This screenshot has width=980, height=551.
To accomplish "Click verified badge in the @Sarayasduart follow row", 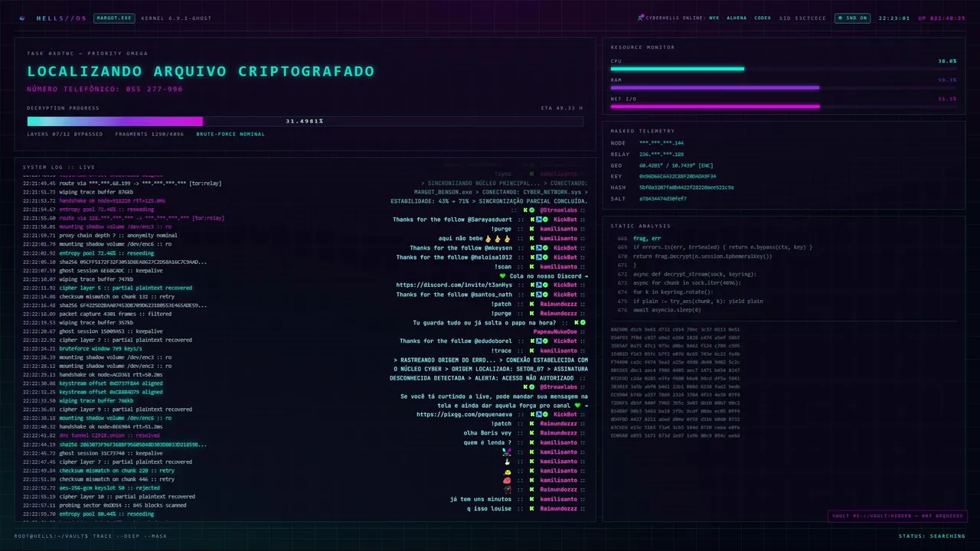I will (x=545, y=220).
